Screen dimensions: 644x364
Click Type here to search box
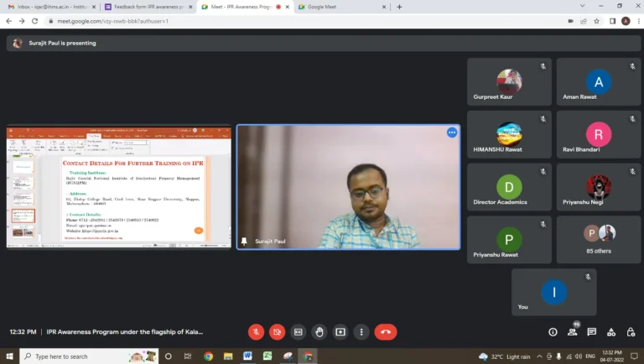(89, 356)
